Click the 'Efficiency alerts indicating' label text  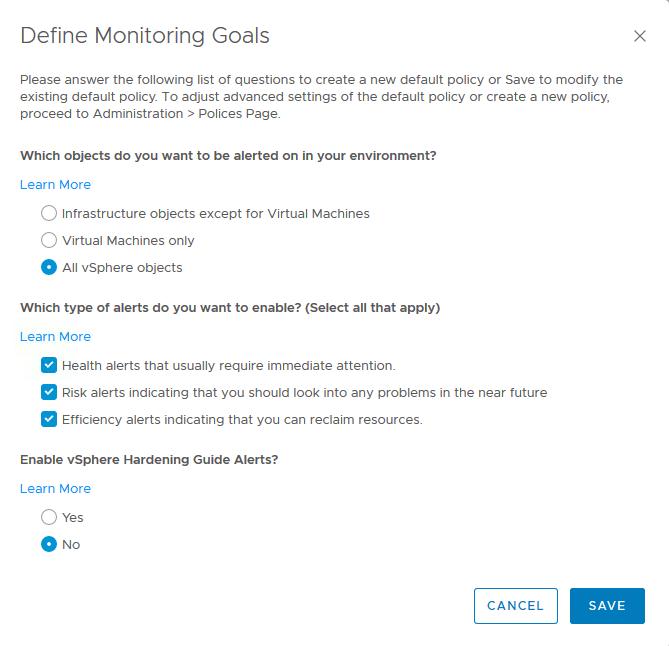242,420
